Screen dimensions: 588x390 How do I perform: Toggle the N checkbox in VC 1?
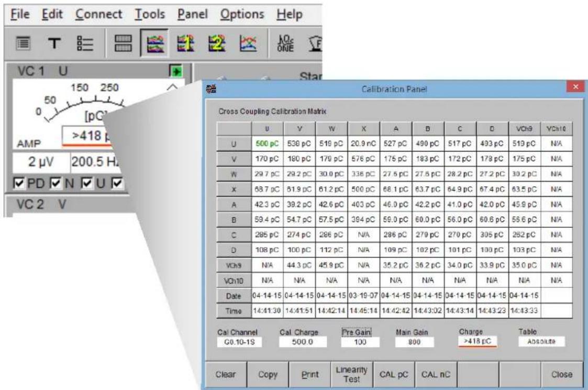coord(56,183)
